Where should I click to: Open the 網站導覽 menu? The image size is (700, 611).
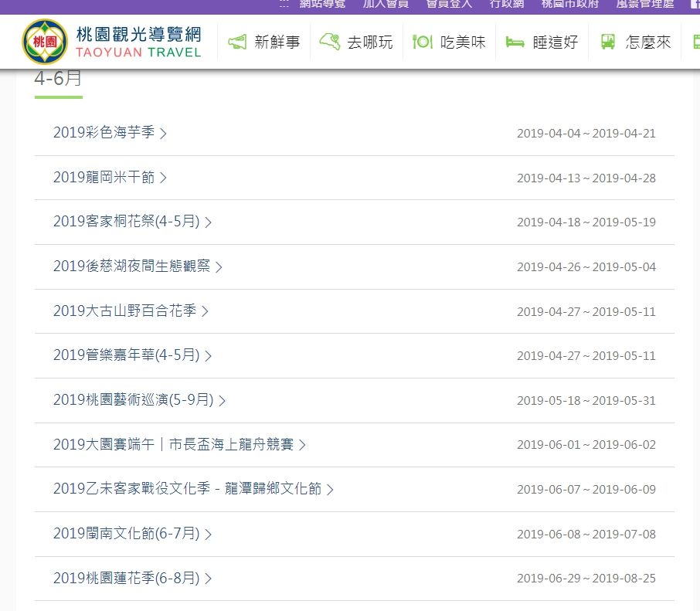[322, 4]
